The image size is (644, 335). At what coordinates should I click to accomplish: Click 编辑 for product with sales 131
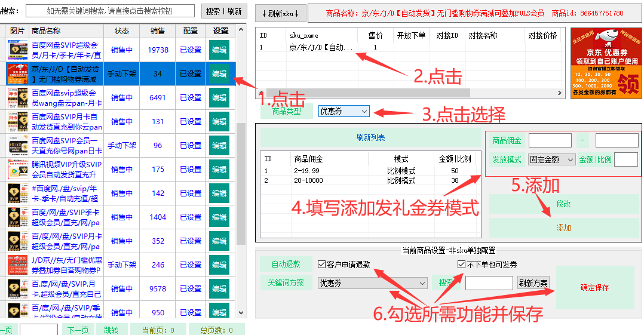(x=219, y=122)
